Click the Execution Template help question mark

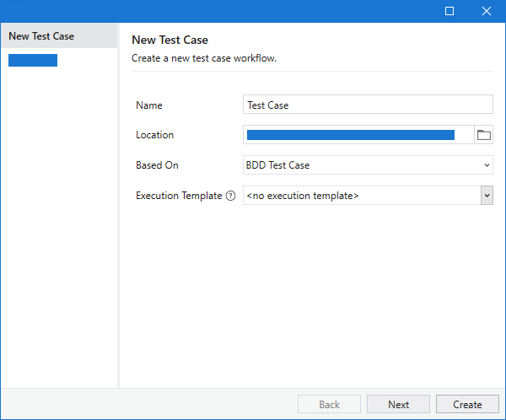[230, 196]
